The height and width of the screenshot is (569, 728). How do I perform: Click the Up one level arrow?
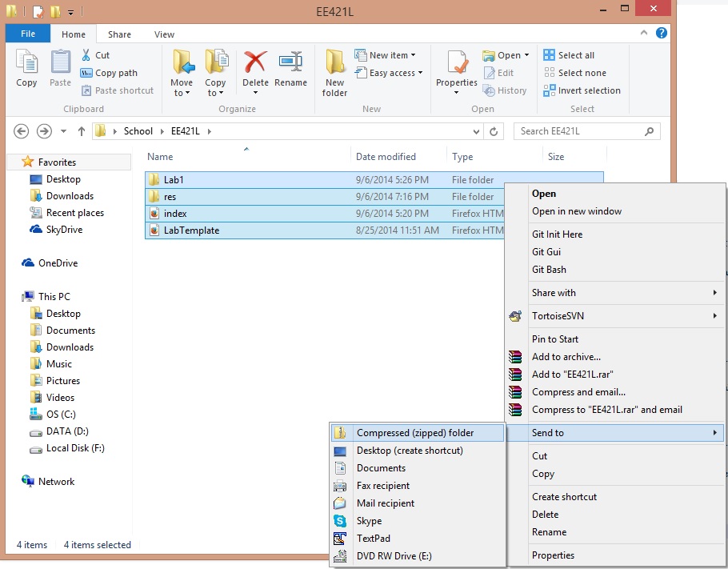click(x=81, y=131)
